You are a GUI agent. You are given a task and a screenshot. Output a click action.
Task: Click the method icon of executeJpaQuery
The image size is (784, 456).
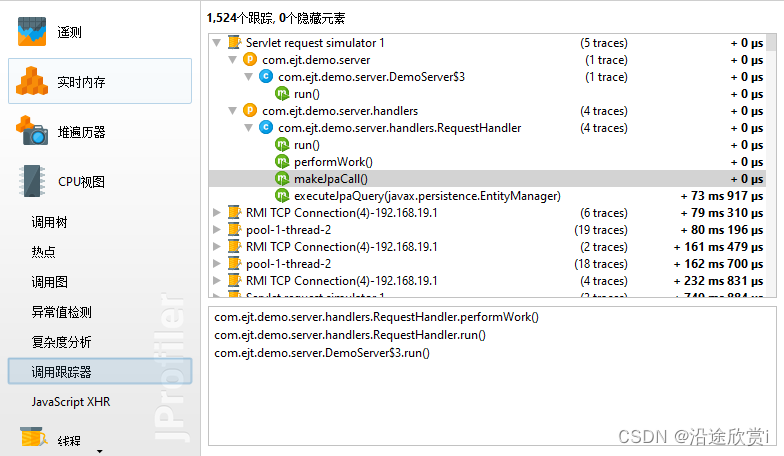coord(282,196)
